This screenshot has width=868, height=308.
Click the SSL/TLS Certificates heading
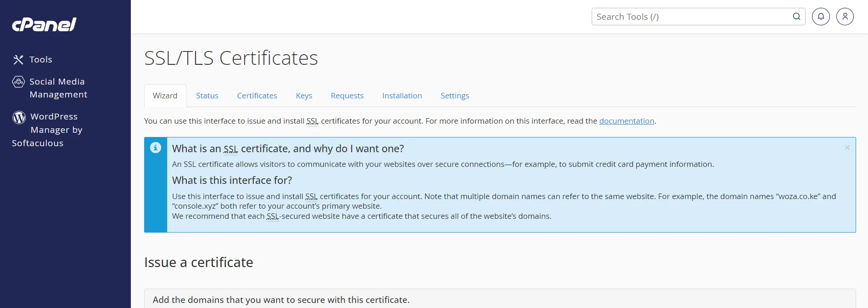coord(231,58)
